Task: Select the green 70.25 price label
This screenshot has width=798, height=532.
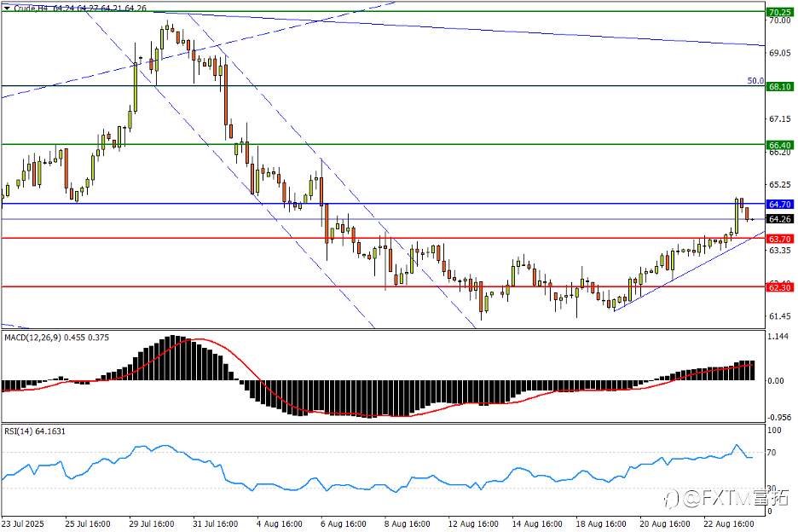Action: (780, 12)
